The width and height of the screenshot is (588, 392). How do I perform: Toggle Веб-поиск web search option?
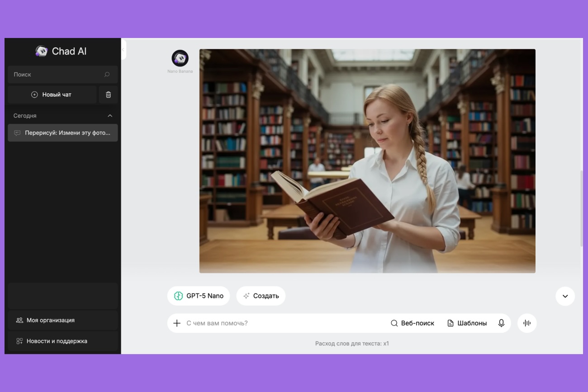[412, 323]
